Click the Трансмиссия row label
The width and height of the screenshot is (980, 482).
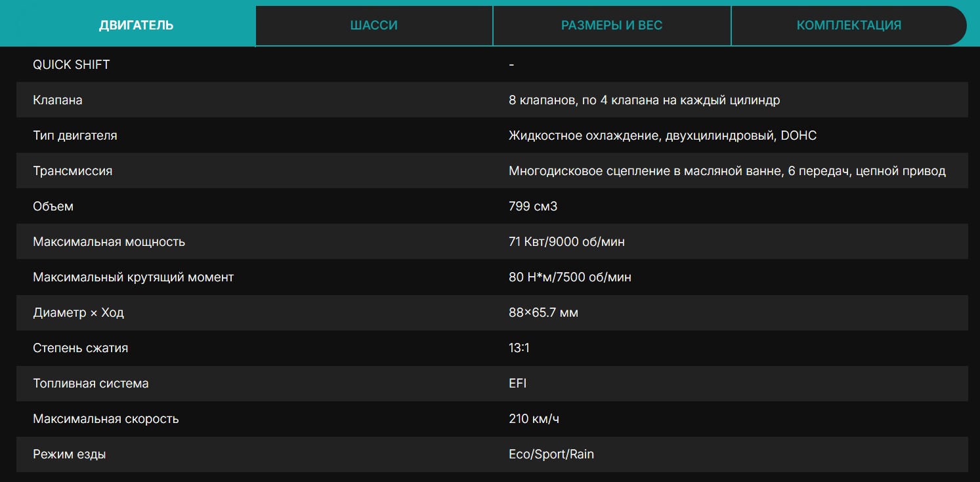(72, 171)
